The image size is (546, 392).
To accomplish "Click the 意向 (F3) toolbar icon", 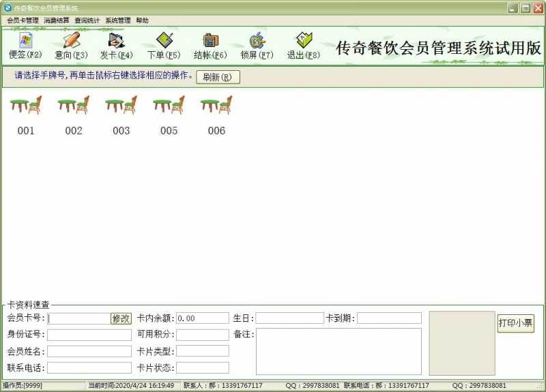I will [x=71, y=45].
